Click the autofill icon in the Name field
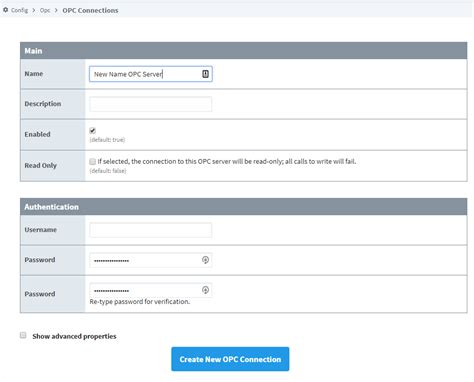 click(x=205, y=74)
